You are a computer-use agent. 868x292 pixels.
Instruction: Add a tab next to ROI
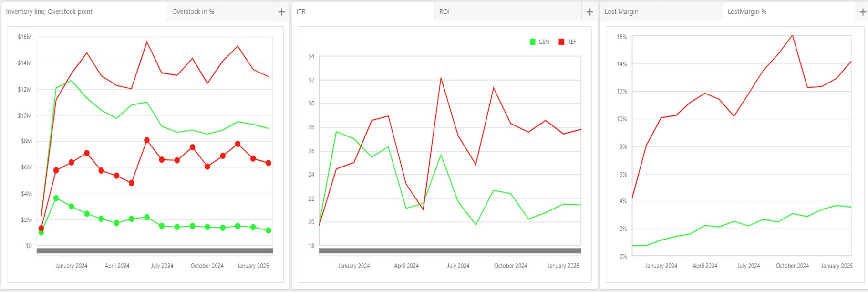(x=590, y=12)
